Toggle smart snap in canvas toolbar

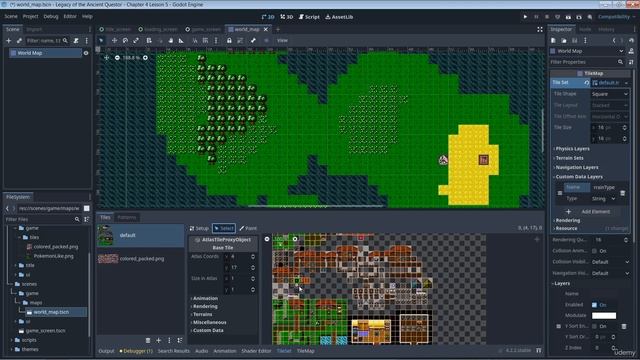tap(195, 40)
